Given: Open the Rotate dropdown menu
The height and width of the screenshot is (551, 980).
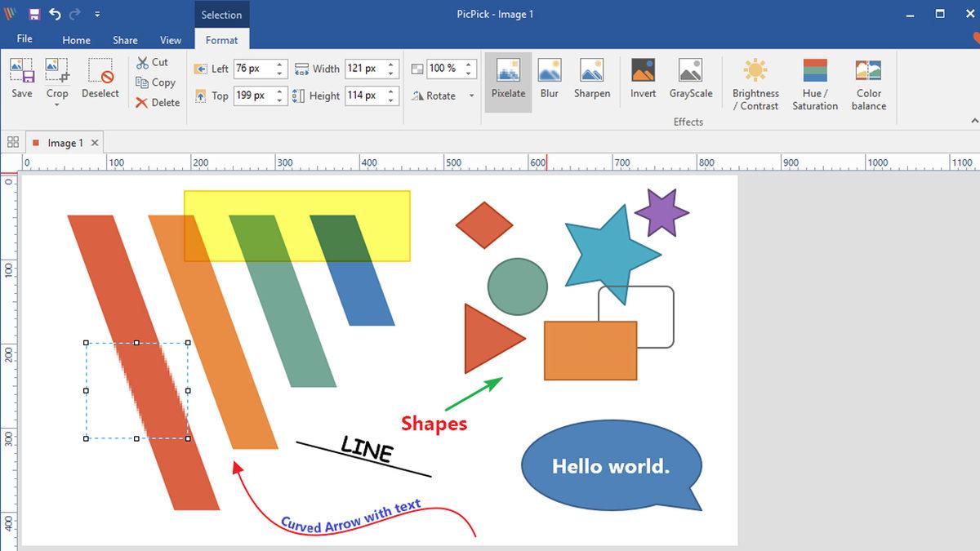Looking at the screenshot, I should coord(471,96).
